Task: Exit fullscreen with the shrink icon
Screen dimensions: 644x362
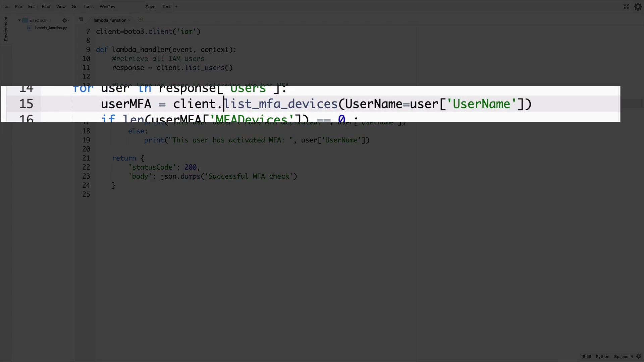Action: (x=626, y=7)
